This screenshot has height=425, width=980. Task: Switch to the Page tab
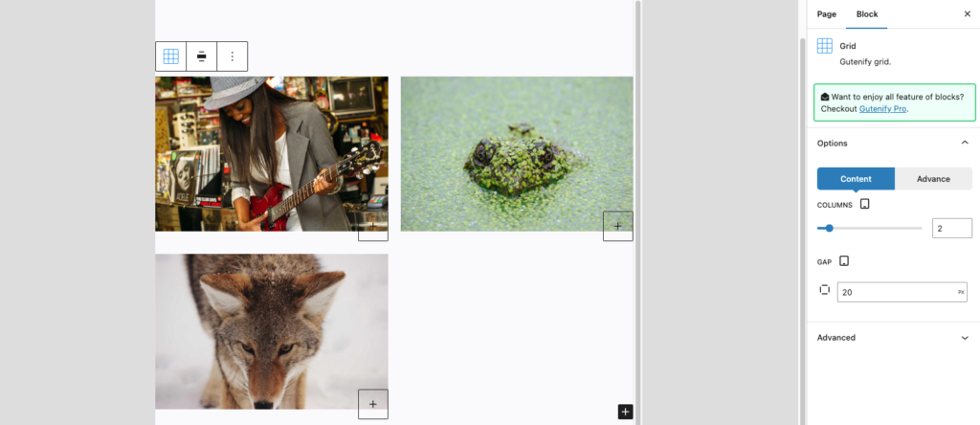[826, 14]
